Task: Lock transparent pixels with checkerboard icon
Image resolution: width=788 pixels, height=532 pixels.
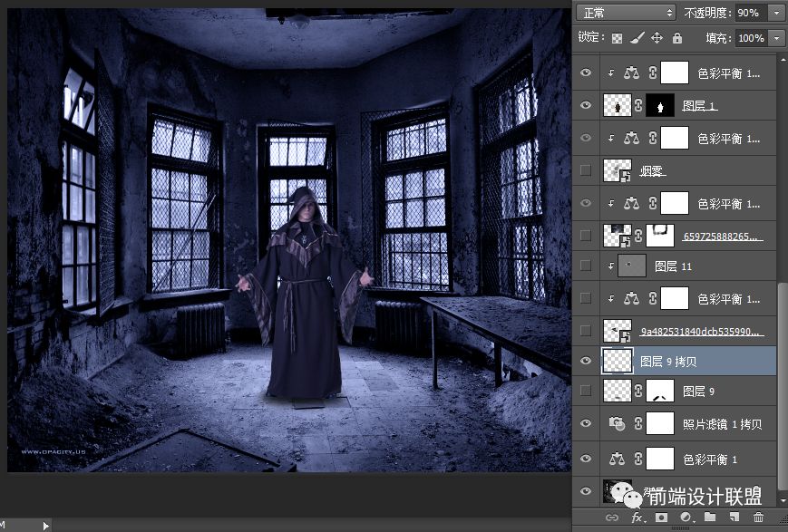Action: 618,38
